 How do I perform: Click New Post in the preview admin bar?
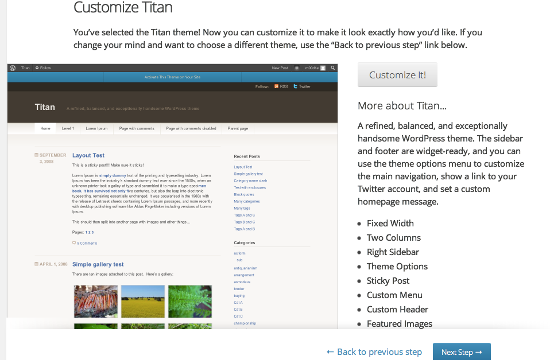(280, 68)
